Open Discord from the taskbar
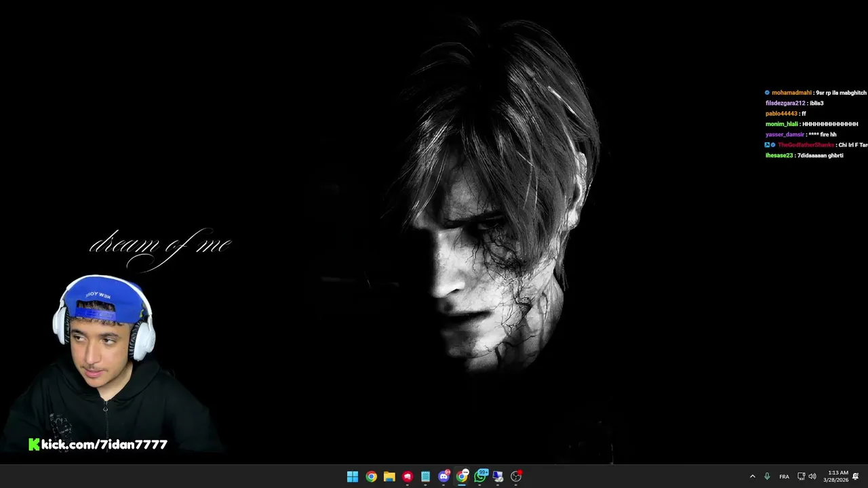This screenshot has width=868, height=488. click(x=444, y=476)
